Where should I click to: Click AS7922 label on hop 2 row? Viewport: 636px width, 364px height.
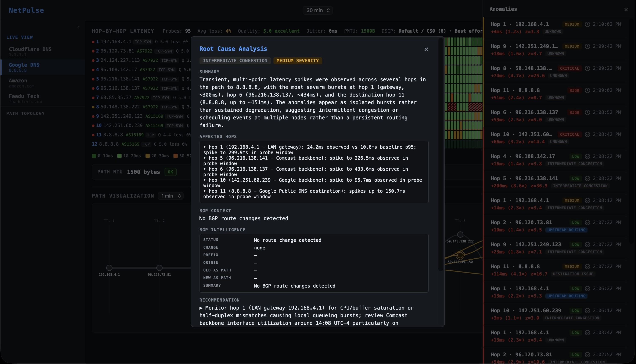144,51
